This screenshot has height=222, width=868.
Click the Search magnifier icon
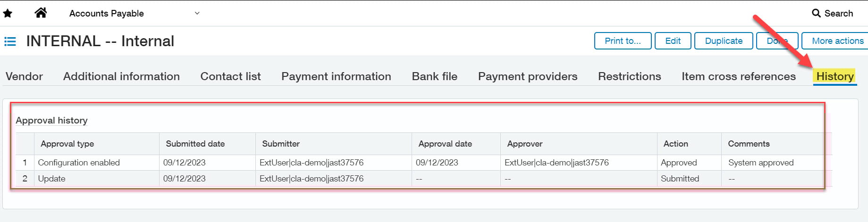pyautogui.click(x=816, y=13)
